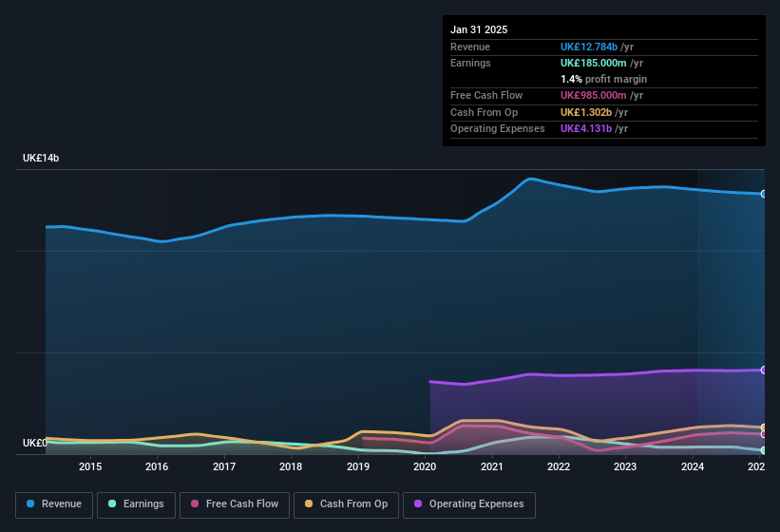
Task: Toggle Operating Expenses legend button
Action: [x=469, y=504]
